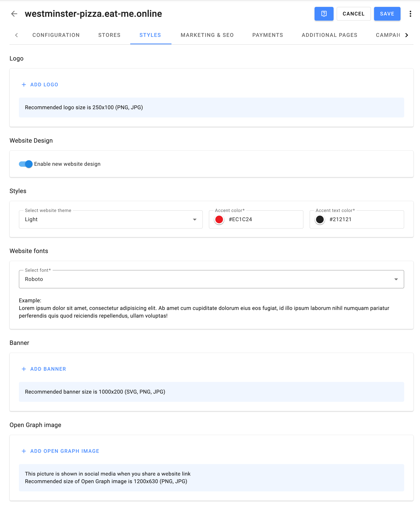Open the three-dot more options menu
Screen dimensions: 420x508
(x=410, y=14)
